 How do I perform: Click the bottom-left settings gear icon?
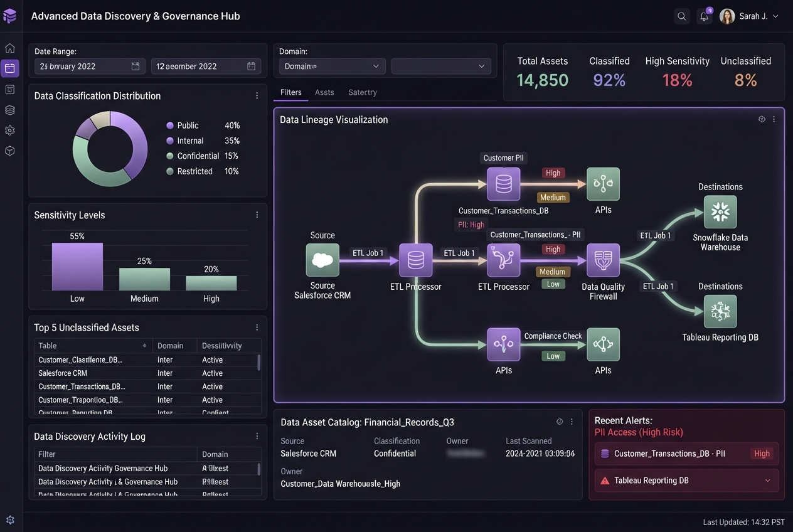pos(10,520)
